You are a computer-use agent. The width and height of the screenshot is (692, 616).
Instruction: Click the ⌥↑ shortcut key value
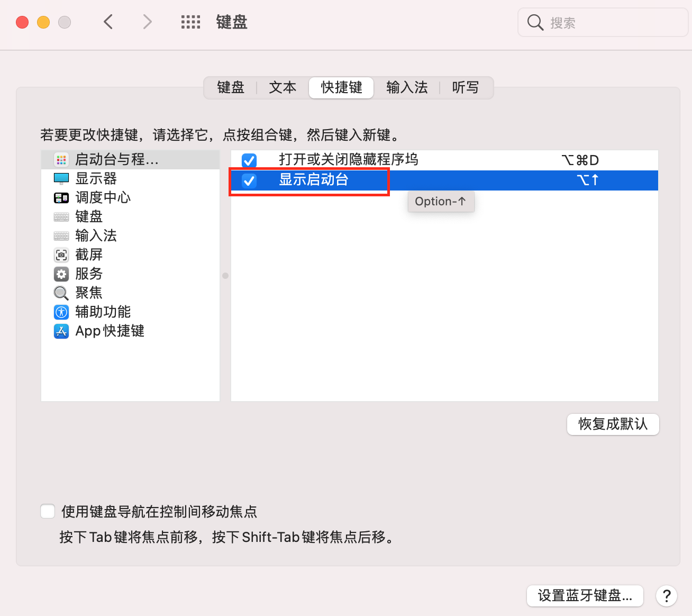click(588, 180)
